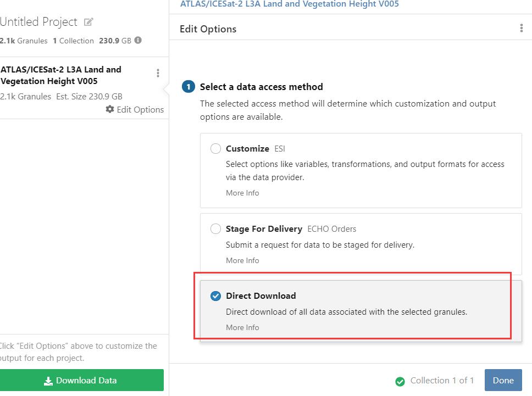
Task: Click the download arrow icon in Download Data
Action: tap(48, 381)
